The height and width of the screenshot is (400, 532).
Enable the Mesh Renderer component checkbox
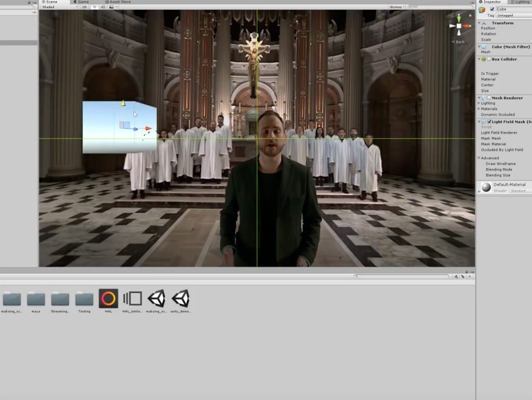[x=489, y=98]
